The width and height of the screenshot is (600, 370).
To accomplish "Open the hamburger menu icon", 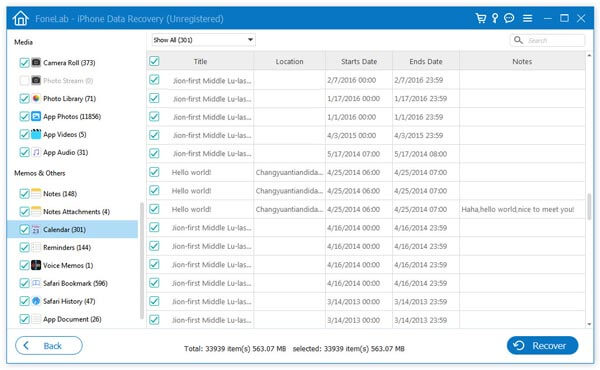I will 528,18.
